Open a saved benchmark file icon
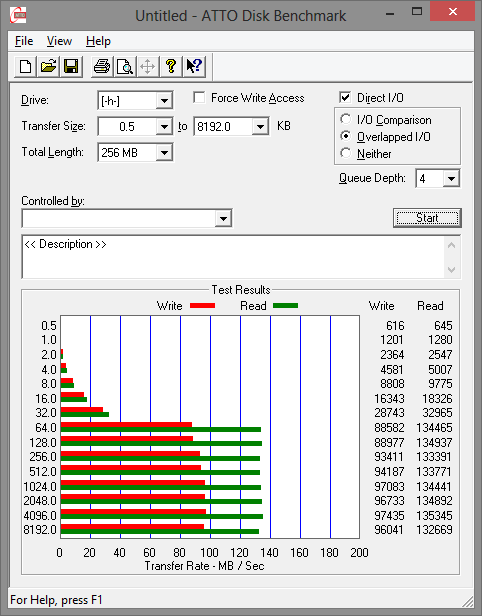 tap(48, 66)
